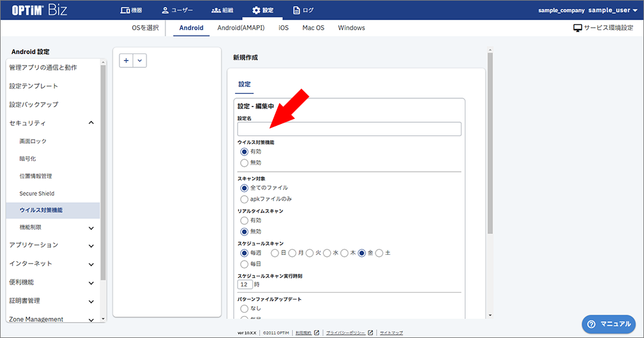
Task: Select なし for パターンファイルアップデート
Action: pos(245,308)
